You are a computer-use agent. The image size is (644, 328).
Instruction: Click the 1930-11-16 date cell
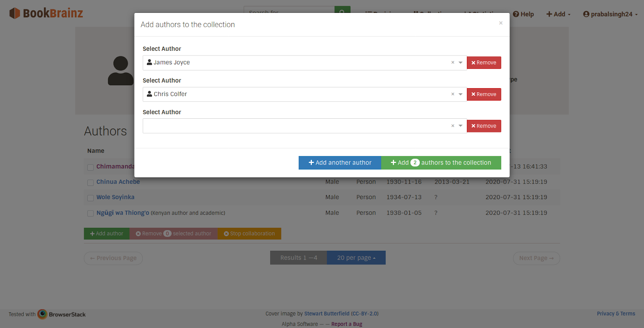coord(404,182)
